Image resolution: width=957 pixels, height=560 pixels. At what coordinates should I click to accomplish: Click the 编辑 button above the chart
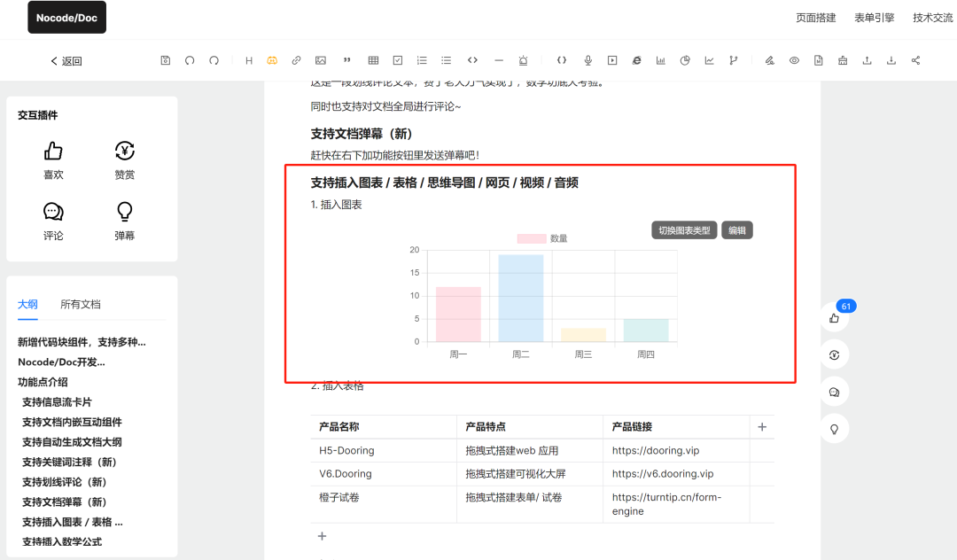point(736,230)
